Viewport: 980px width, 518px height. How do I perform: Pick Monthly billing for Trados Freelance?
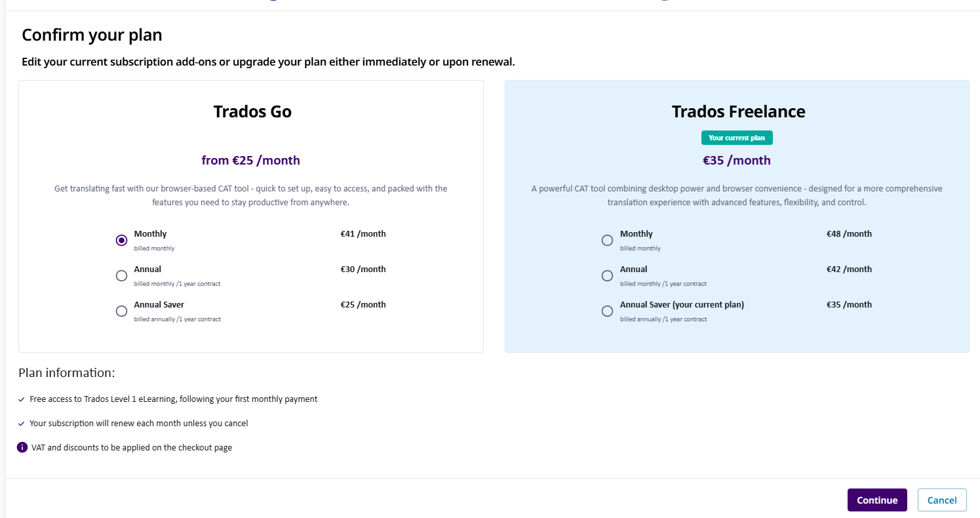607,241
